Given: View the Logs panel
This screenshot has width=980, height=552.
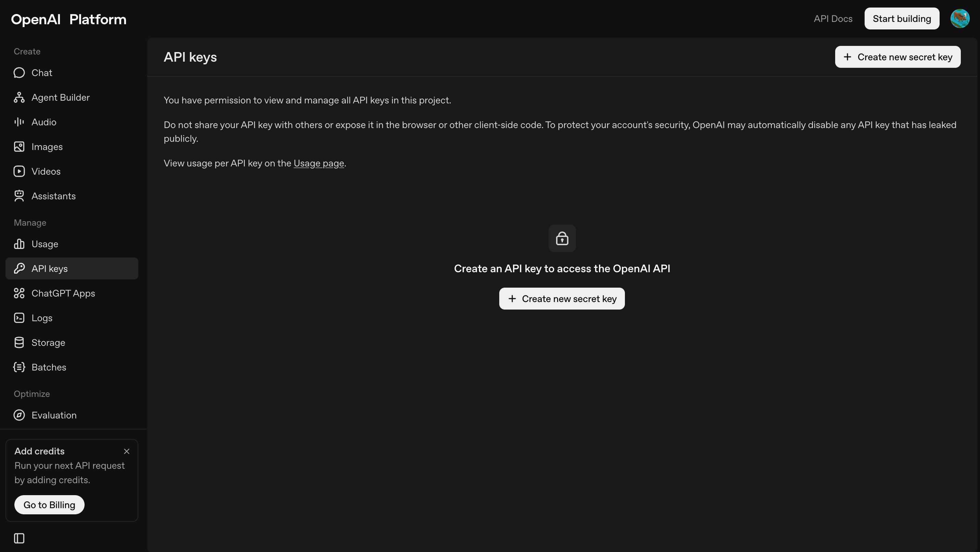Looking at the screenshot, I should tap(42, 318).
